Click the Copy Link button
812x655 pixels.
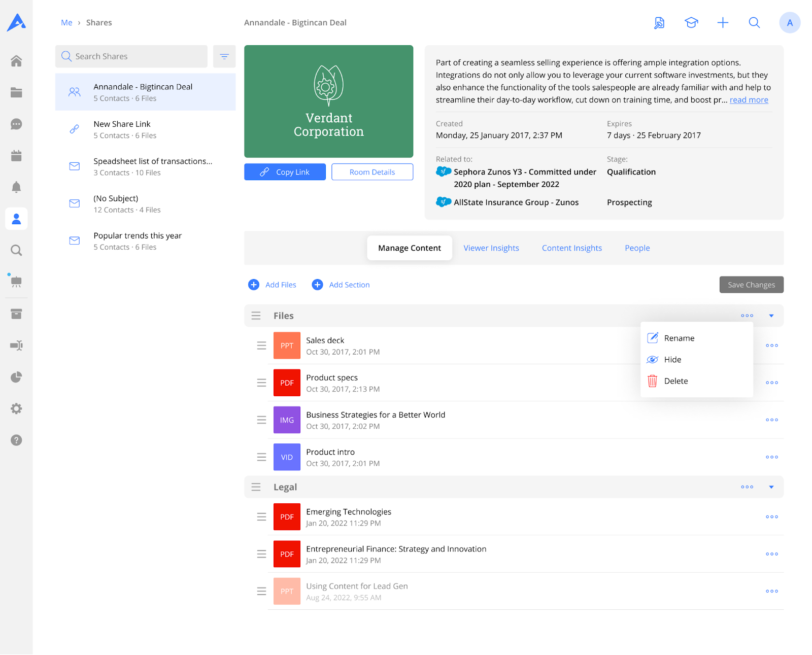click(x=285, y=172)
